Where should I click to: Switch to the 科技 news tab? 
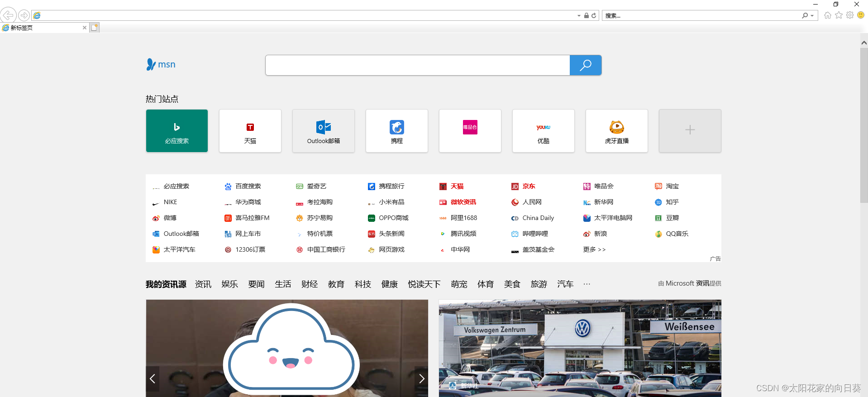tap(363, 284)
